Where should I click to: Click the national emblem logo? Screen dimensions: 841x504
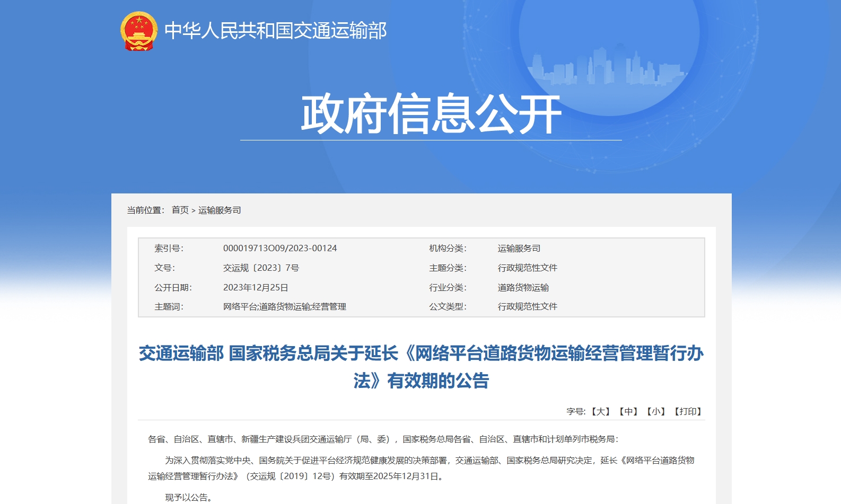[x=139, y=31]
